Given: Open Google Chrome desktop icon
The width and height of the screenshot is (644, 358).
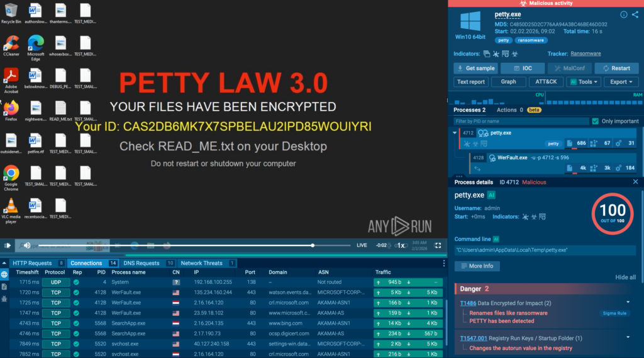Looking at the screenshot, I should (x=11, y=179).
